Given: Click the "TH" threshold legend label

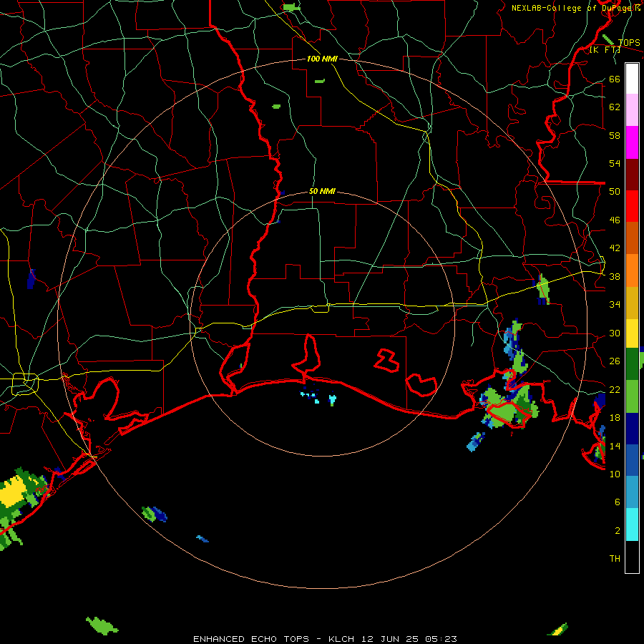Looking at the screenshot, I should tap(615, 559).
